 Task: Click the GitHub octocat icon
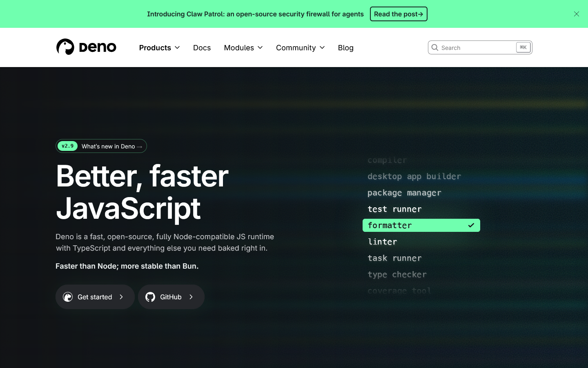(150, 297)
